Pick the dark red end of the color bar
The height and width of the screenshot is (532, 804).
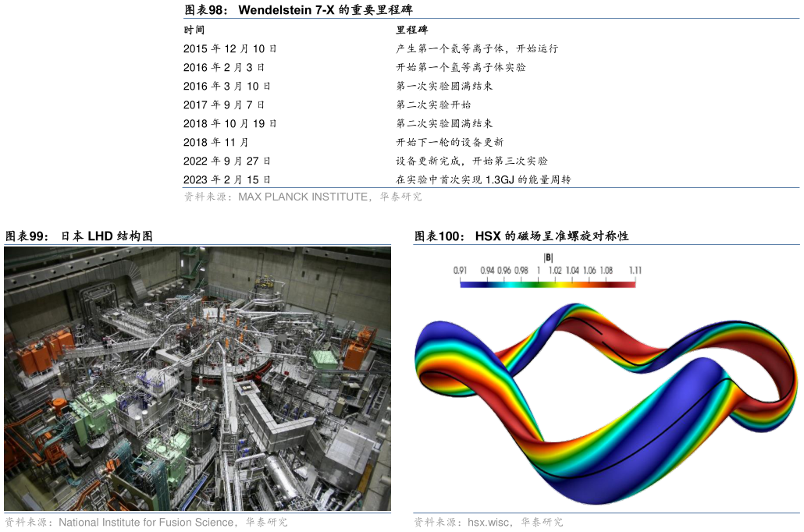click(x=629, y=284)
